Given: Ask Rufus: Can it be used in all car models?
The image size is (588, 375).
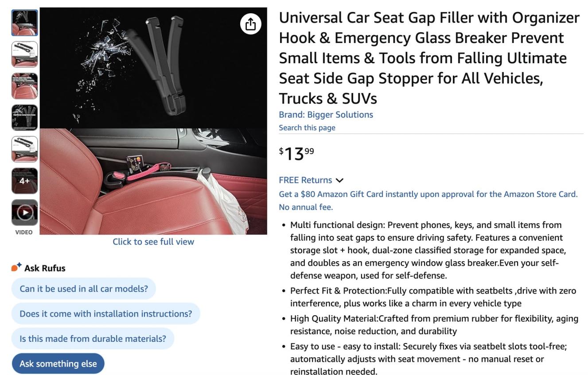Looking at the screenshot, I should (84, 289).
